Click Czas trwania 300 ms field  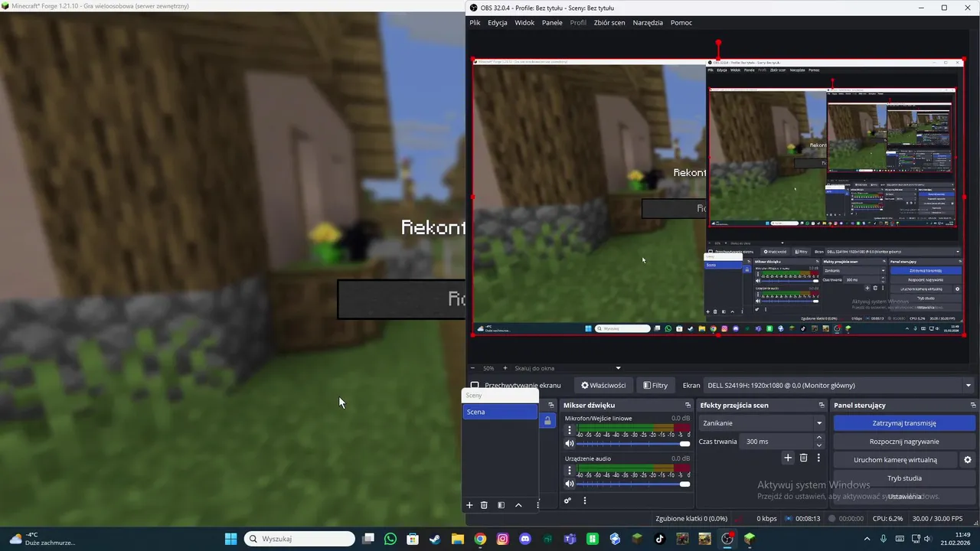pyautogui.click(x=777, y=442)
